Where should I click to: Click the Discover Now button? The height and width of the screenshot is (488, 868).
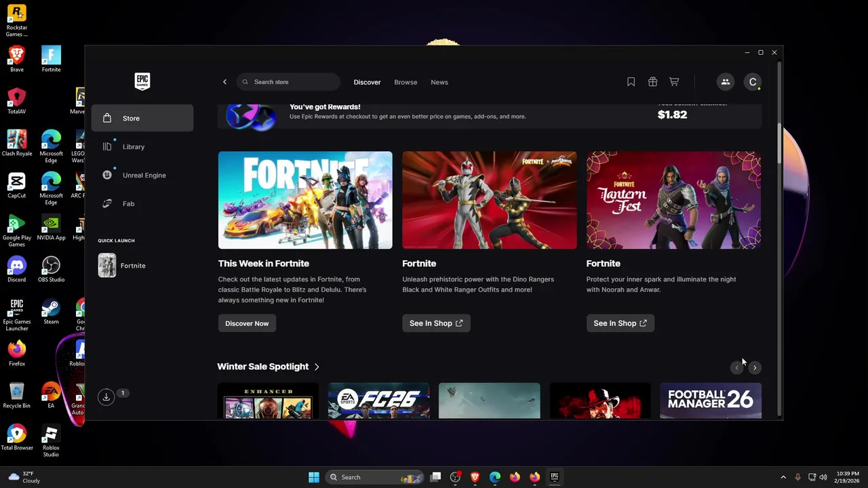click(247, 323)
